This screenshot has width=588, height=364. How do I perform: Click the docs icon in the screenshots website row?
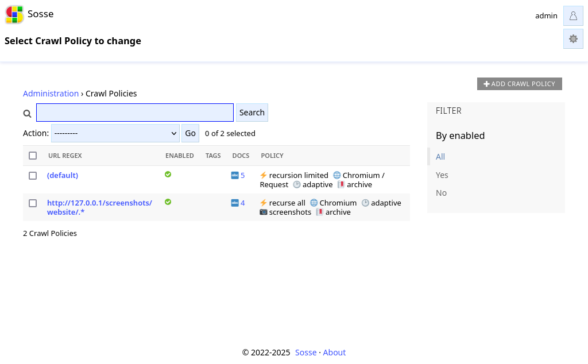pyautogui.click(x=235, y=203)
